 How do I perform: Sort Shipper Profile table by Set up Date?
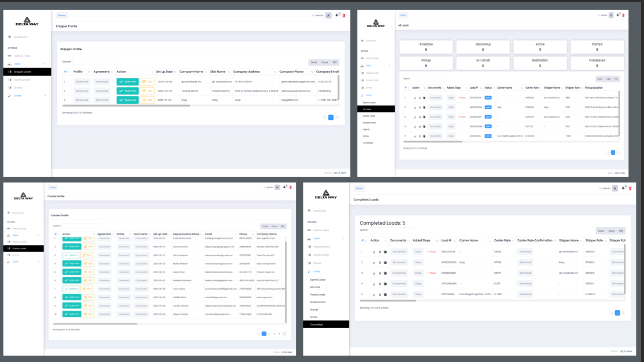pyautogui.click(x=164, y=71)
